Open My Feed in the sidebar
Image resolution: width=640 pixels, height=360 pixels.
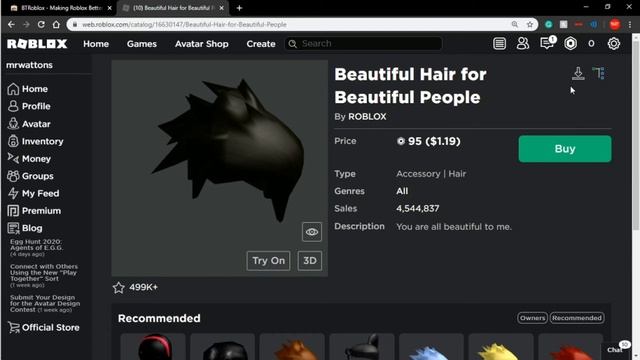click(x=33, y=193)
